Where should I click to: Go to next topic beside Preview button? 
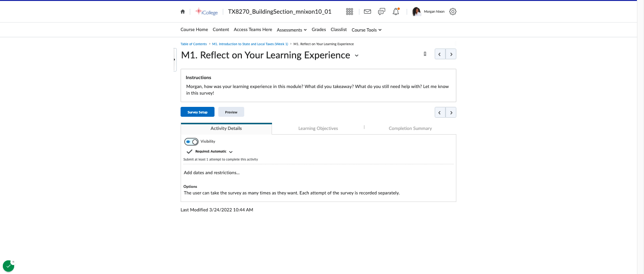[451, 113]
